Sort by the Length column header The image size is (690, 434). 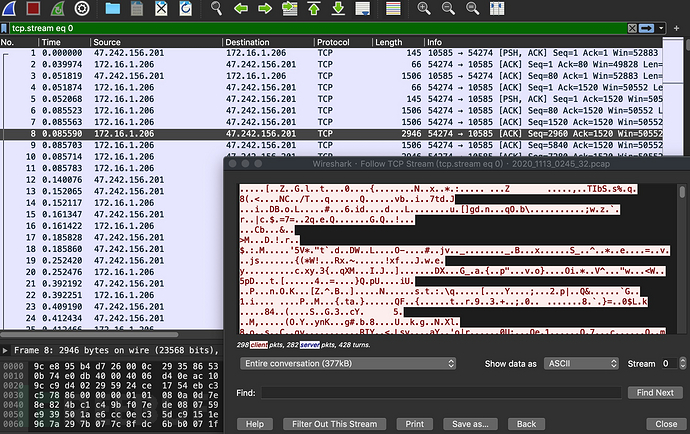398,42
